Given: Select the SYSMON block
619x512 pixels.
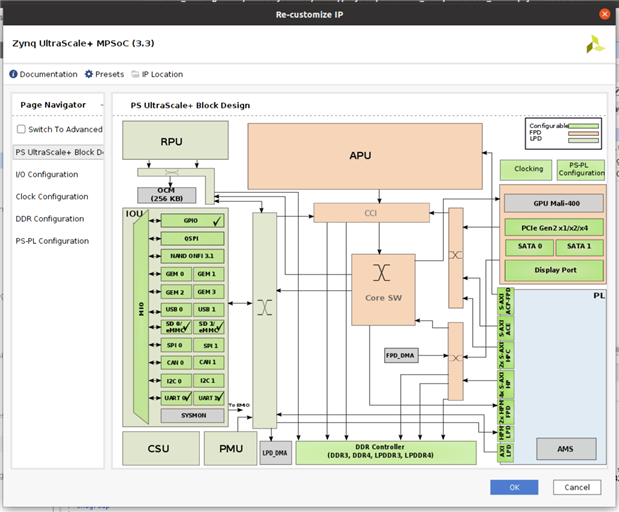Looking at the screenshot, I should point(195,414).
